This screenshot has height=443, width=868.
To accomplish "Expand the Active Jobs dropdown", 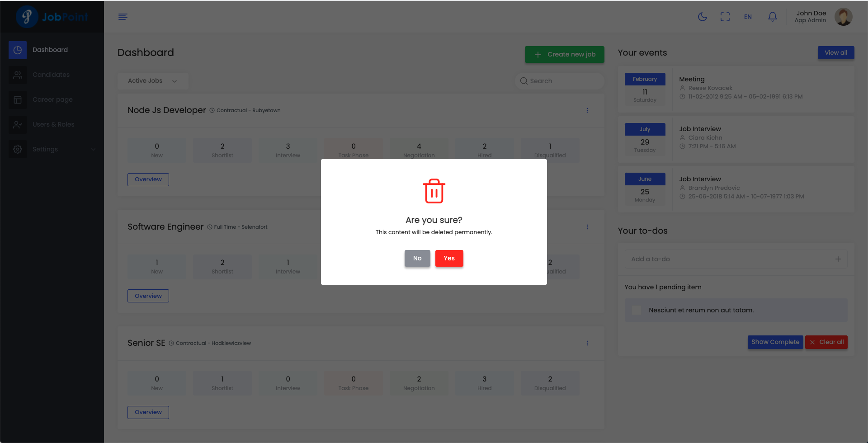I will tap(152, 81).
